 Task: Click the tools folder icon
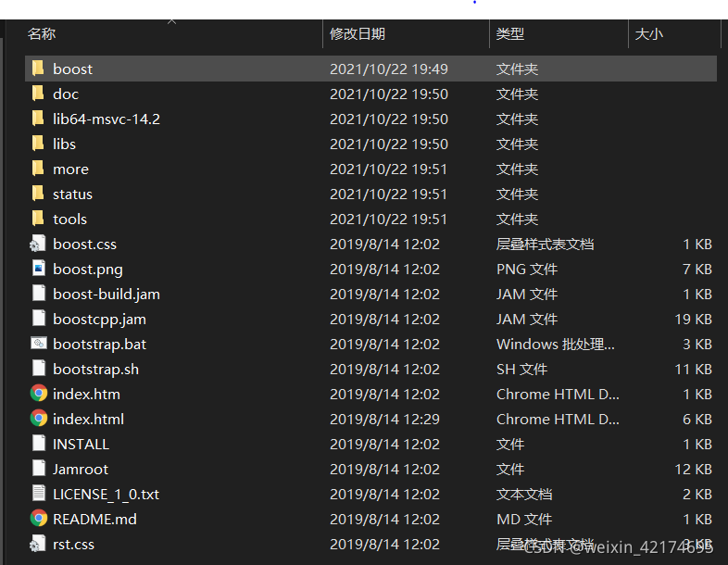(x=38, y=219)
